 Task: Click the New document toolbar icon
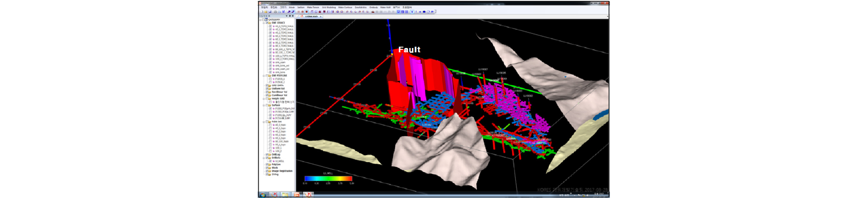coord(262,12)
